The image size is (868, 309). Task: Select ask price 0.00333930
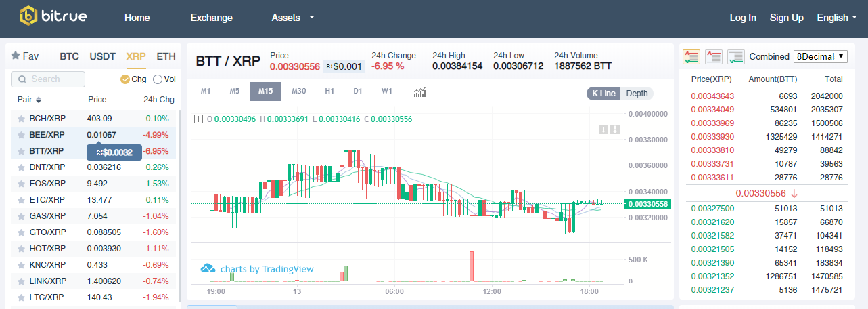712,137
